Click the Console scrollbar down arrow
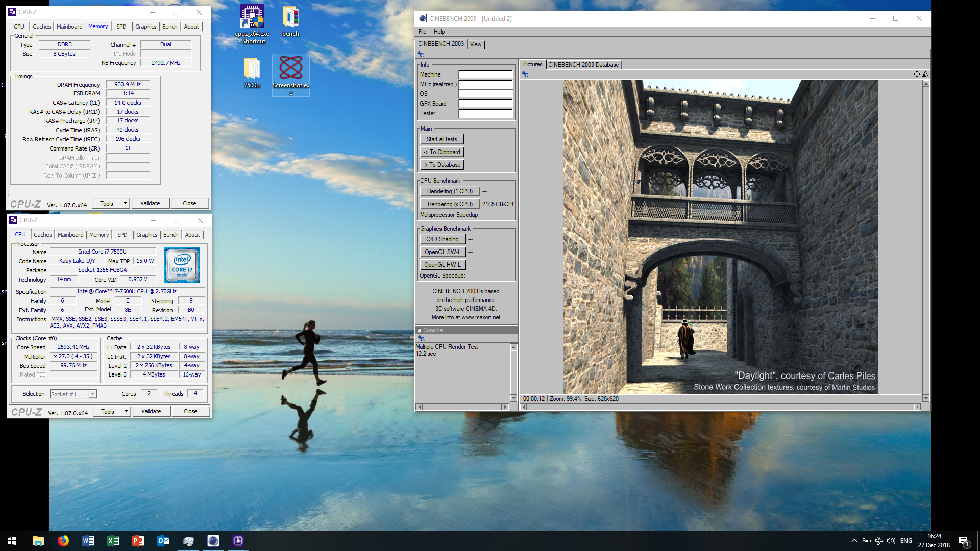This screenshot has width=980, height=551. 513,398
